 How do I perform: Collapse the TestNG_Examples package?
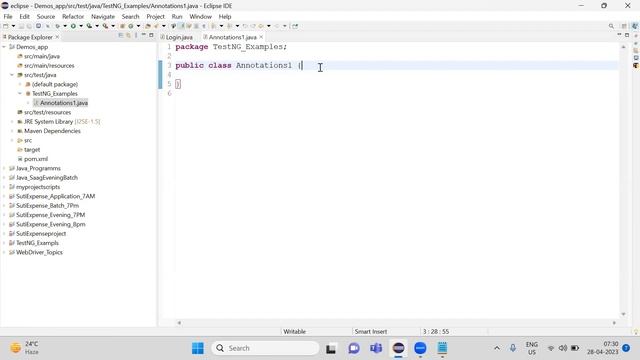[x=20, y=93]
